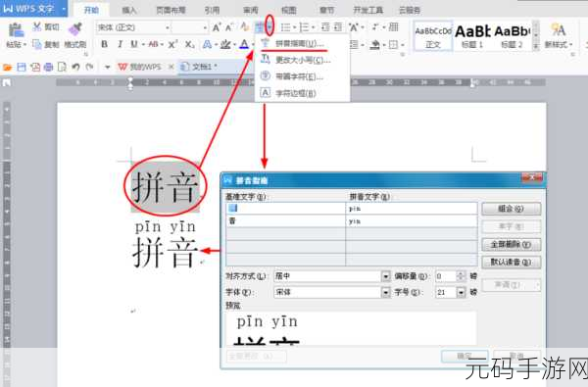Screen dimensions: 588x387
Task: Switch to the 云服务 ribbon tab
Action: coord(409,10)
